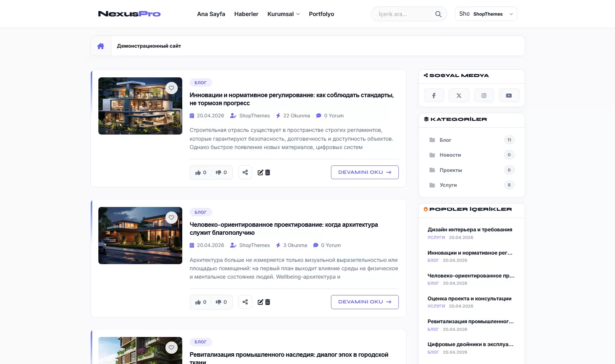Click Devamını Oku on first post
615x364 pixels.
pos(365,172)
